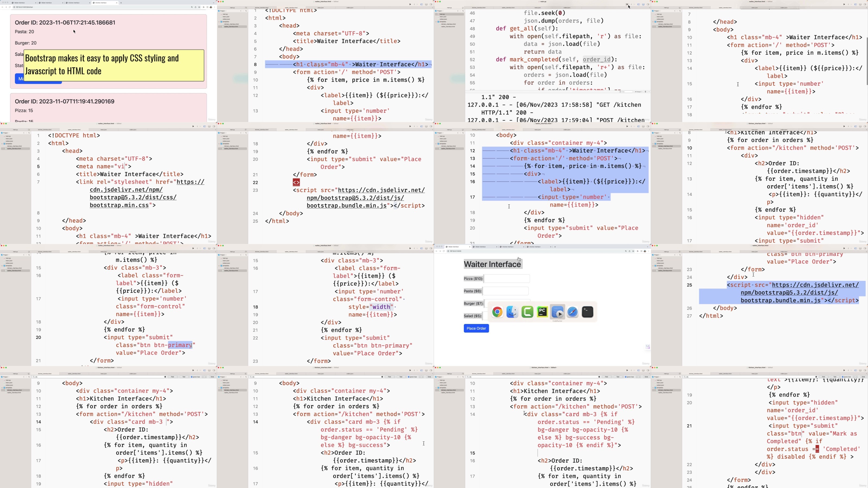Select PyCharm in the app switcher
The height and width of the screenshot is (488, 868).
[542, 312]
